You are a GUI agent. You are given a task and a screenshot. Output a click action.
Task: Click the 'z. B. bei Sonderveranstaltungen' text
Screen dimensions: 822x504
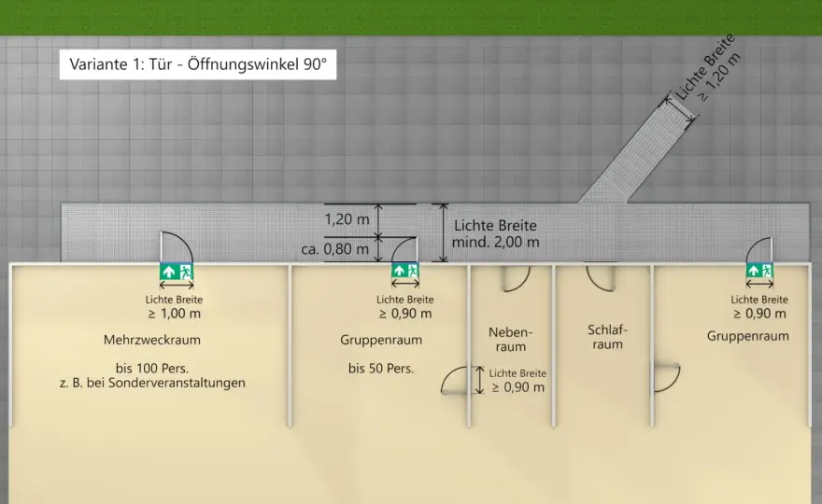[152, 383]
